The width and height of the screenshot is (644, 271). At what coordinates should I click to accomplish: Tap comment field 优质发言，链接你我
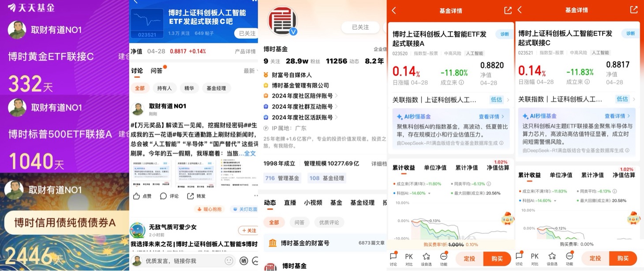click(x=183, y=261)
